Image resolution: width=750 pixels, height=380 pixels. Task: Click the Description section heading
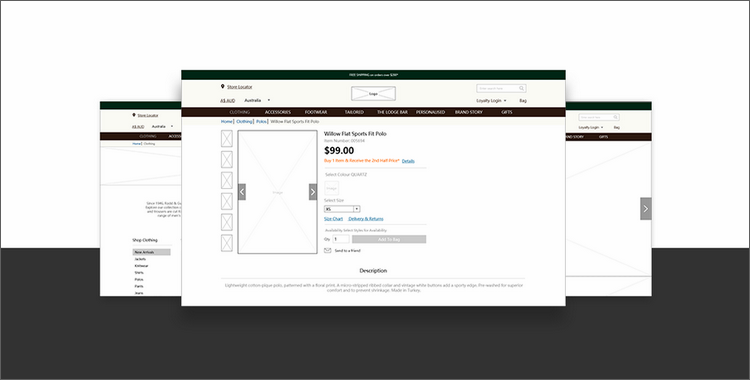pos(373,271)
